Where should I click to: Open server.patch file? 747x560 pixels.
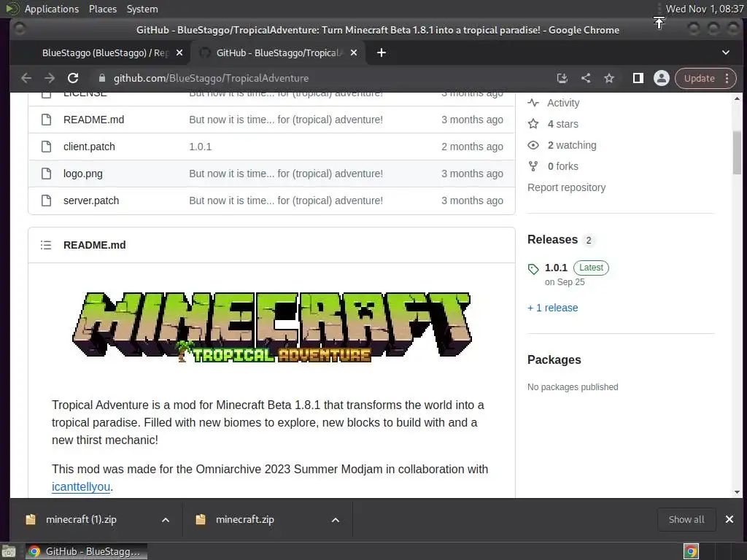(x=91, y=201)
